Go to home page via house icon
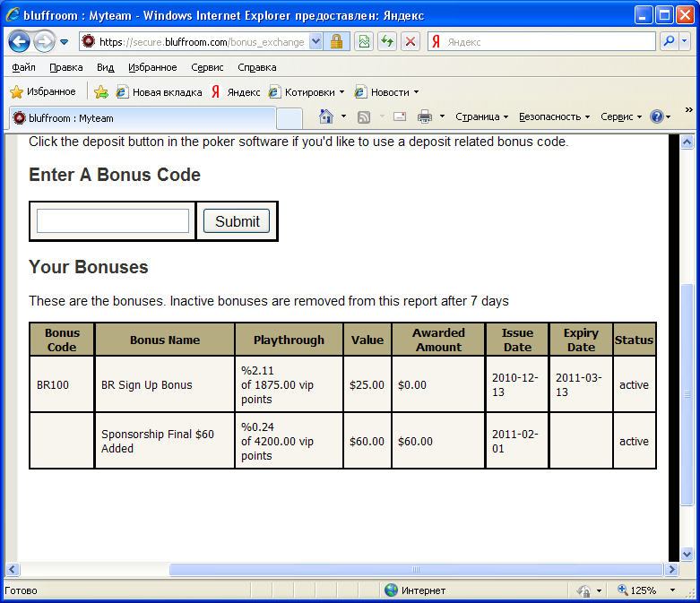Screen dimensions: 700x603 326,116
